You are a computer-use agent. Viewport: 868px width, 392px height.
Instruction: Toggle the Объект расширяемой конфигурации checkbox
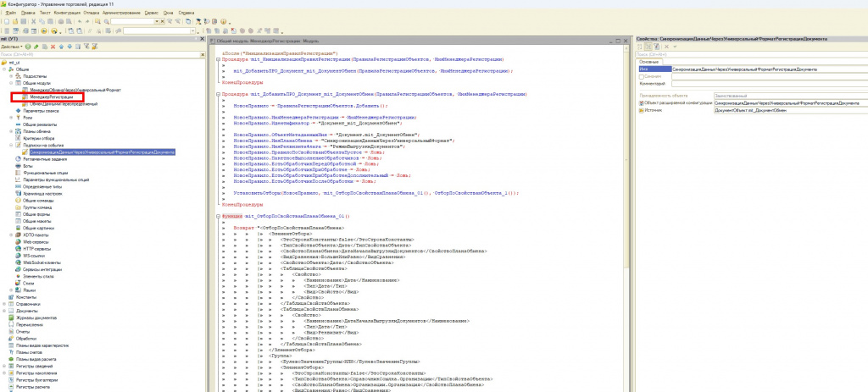[x=642, y=102]
